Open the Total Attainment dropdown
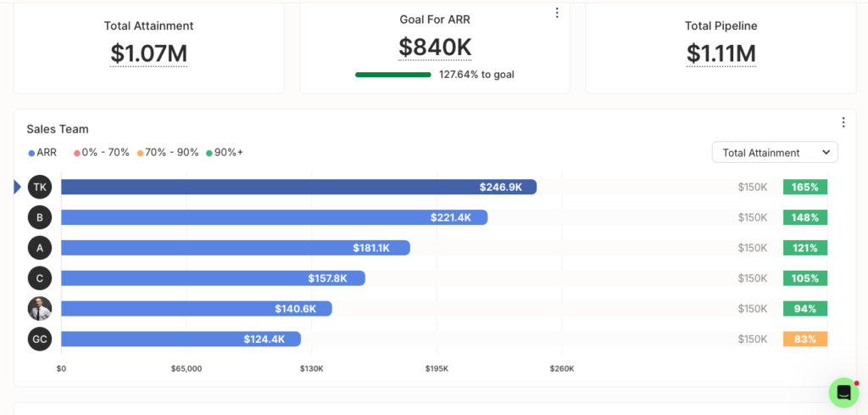868x415 pixels. coord(775,153)
